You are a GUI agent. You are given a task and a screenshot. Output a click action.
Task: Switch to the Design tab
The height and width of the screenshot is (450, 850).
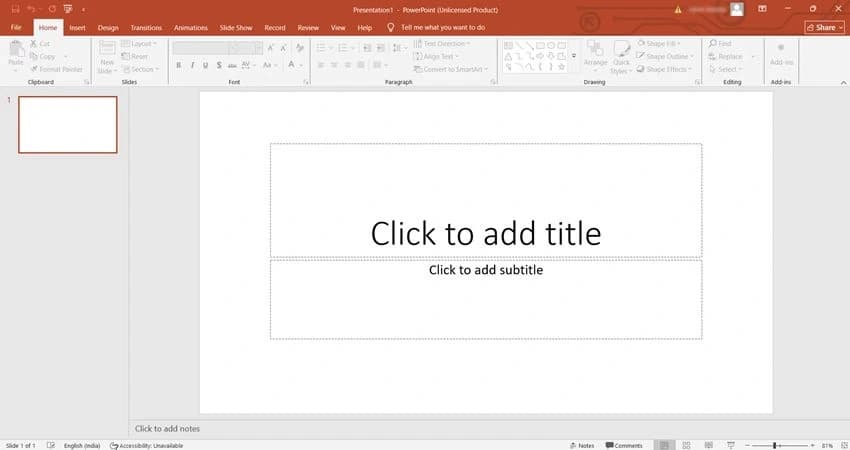(108, 28)
